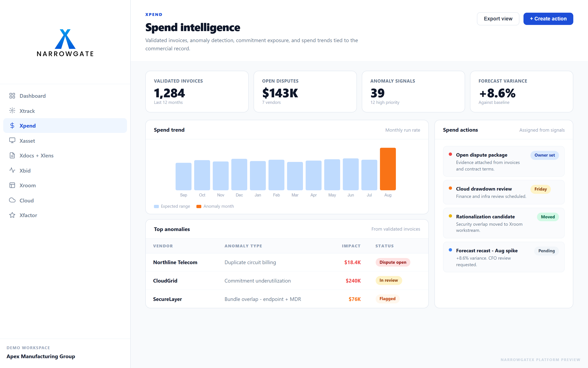588x368 pixels.
Task: Click the Jun bar in Spend trend
Action: (x=351, y=174)
